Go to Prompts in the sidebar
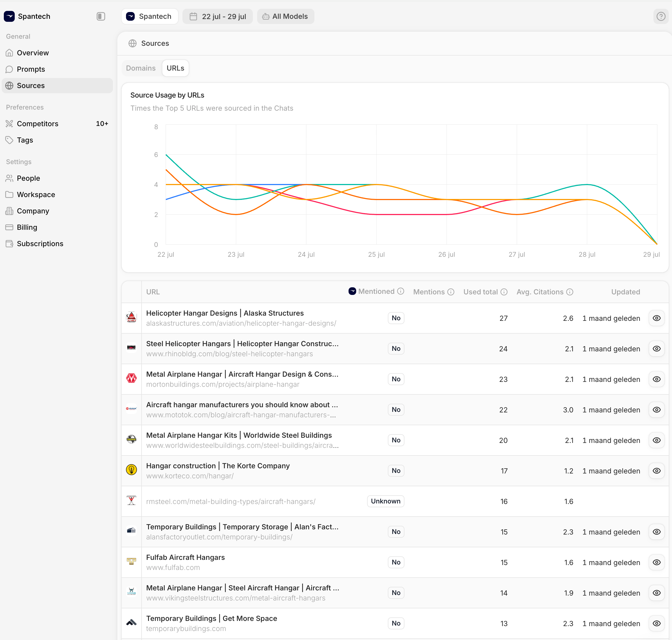This screenshot has width=672, height=640. (31, 69)
